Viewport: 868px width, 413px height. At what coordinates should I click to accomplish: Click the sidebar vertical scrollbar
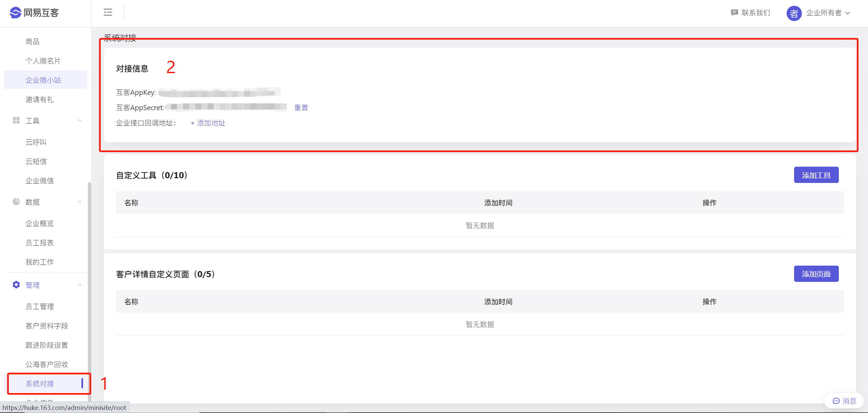tap(90, 291)
